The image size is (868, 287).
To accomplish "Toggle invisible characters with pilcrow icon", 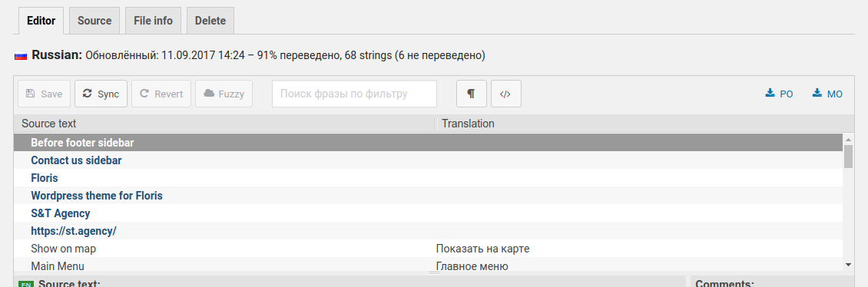I will click(471, 94).
